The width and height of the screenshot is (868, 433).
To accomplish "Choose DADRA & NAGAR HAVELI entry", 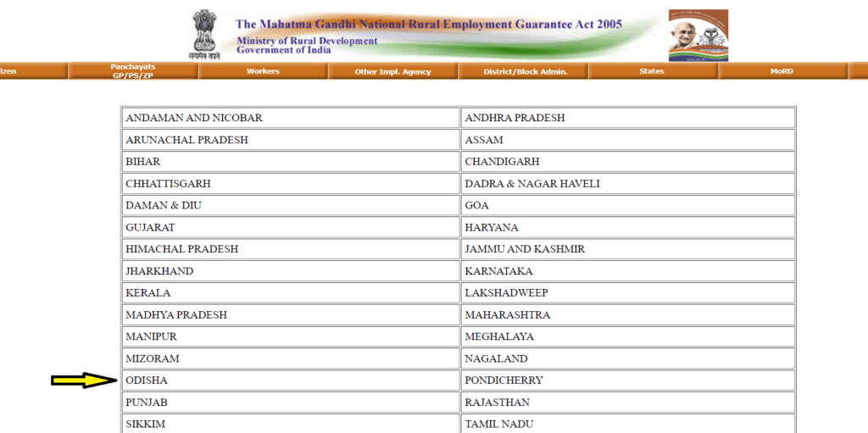I will click(x=532, y=183).
